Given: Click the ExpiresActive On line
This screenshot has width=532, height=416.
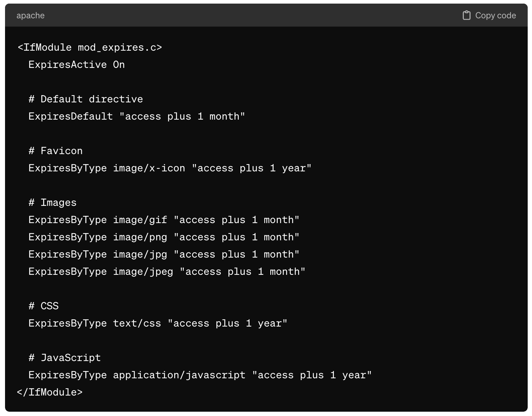Looking at the screenshot, I should click(x=76, y=65).
